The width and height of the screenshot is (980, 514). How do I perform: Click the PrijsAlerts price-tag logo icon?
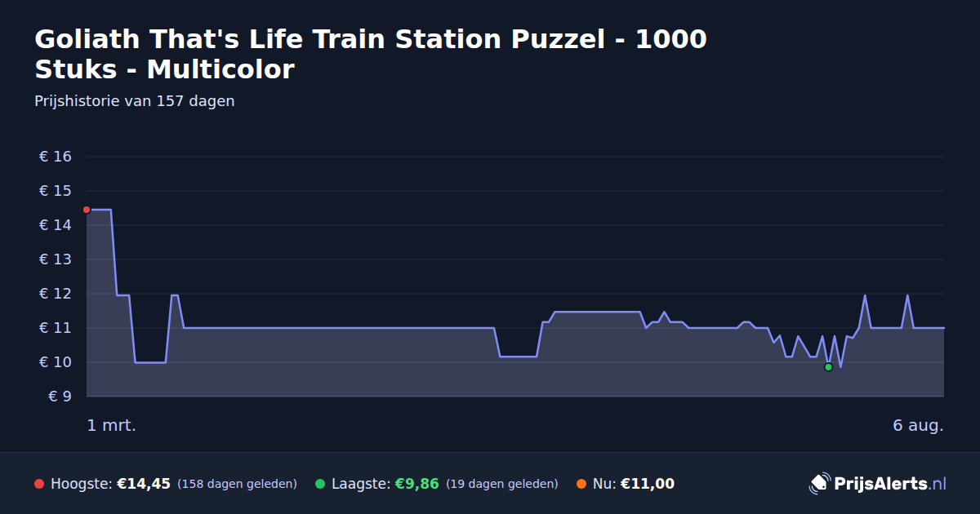pos(819,484)
